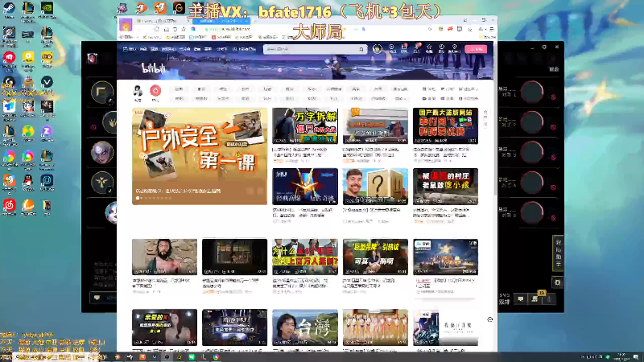Click the numbered badge icon in League client bottom bar
The image size is (644, 362).
point(535,298)
